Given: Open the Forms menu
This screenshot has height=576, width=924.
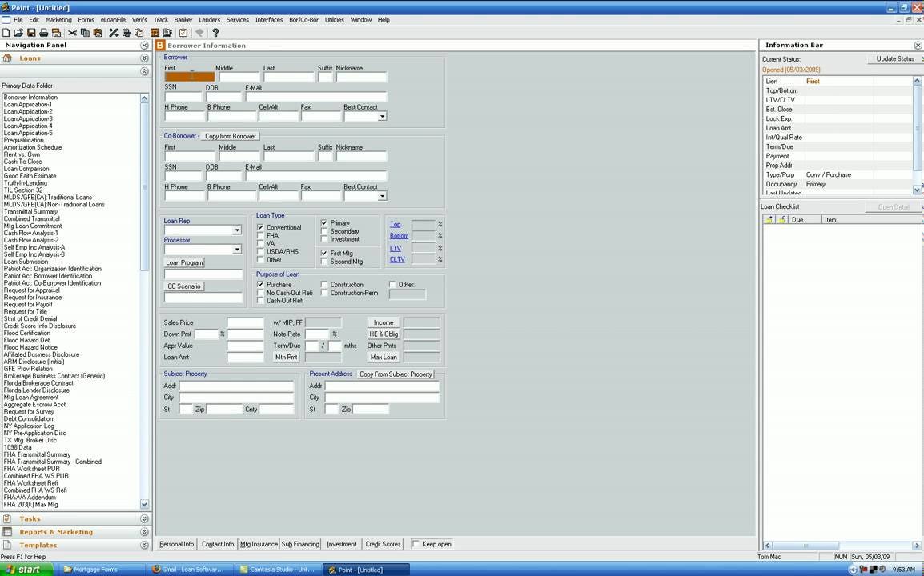Looking at the screenshot, I should (86, 20).
